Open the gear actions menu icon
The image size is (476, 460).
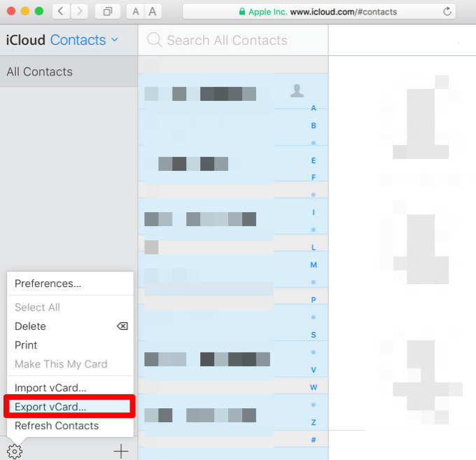[x=15, y=452]
